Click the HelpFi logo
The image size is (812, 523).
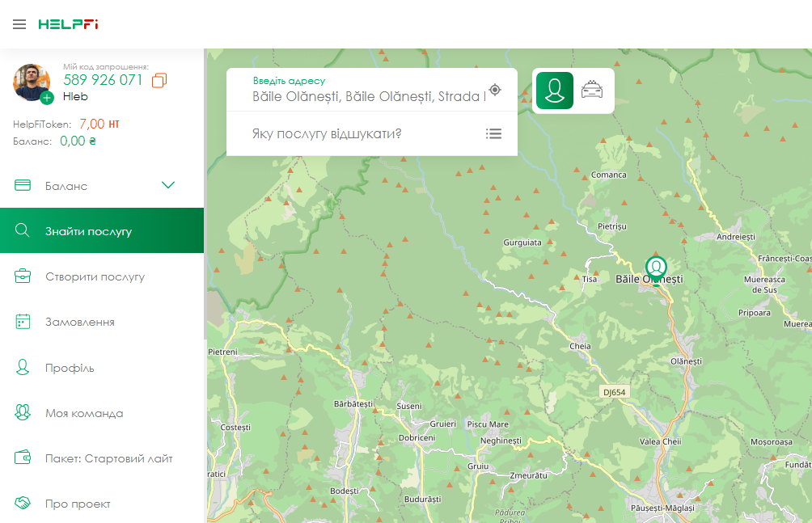click(x=68, y=24)
